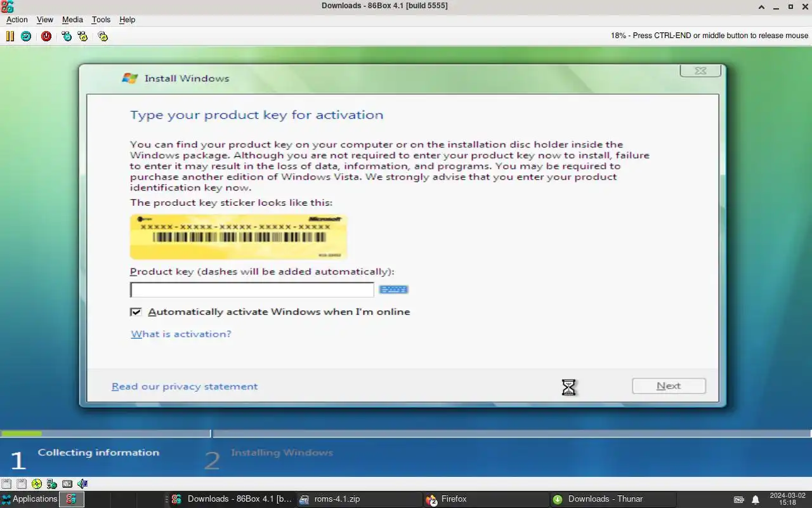812x508 pixels.
Task: Switch to the roms-4.1.zip taskbar window
Action: point(358,499)
